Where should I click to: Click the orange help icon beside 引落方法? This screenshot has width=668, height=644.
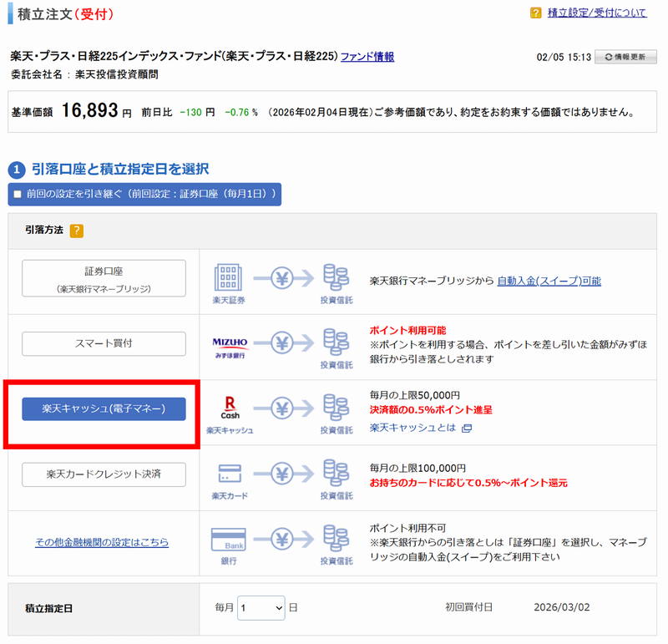[x=77, y=231]
